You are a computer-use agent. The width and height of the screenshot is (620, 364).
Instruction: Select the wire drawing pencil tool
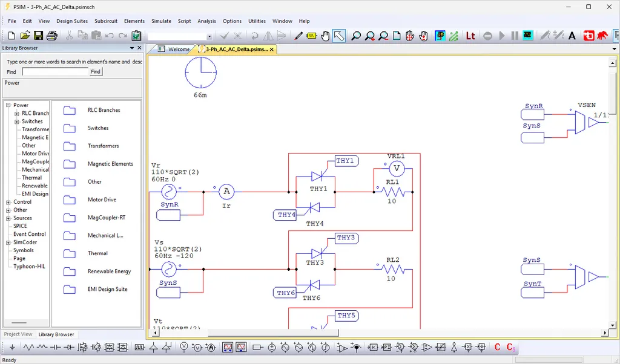coord(298,36)
